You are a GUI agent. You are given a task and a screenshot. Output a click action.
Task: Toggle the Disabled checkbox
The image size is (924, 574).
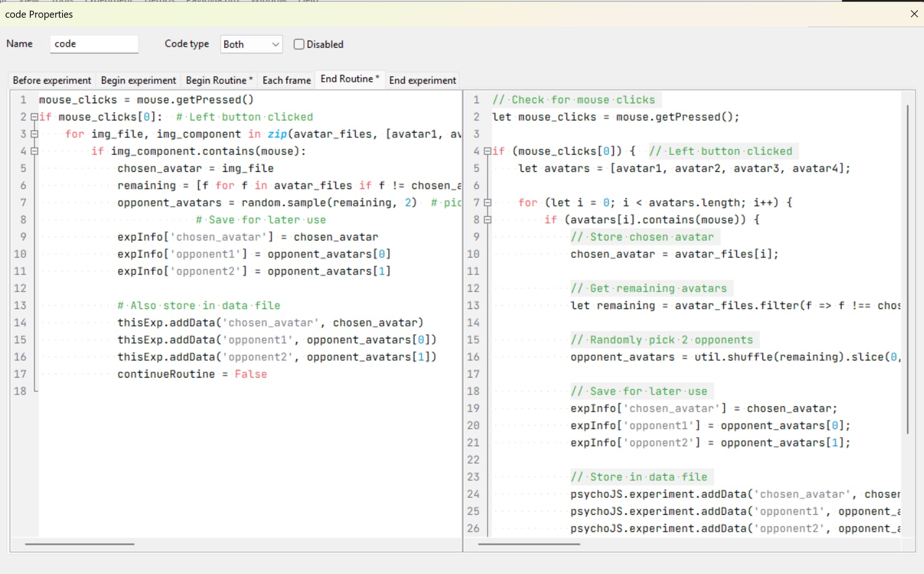(x=299, y=44)
